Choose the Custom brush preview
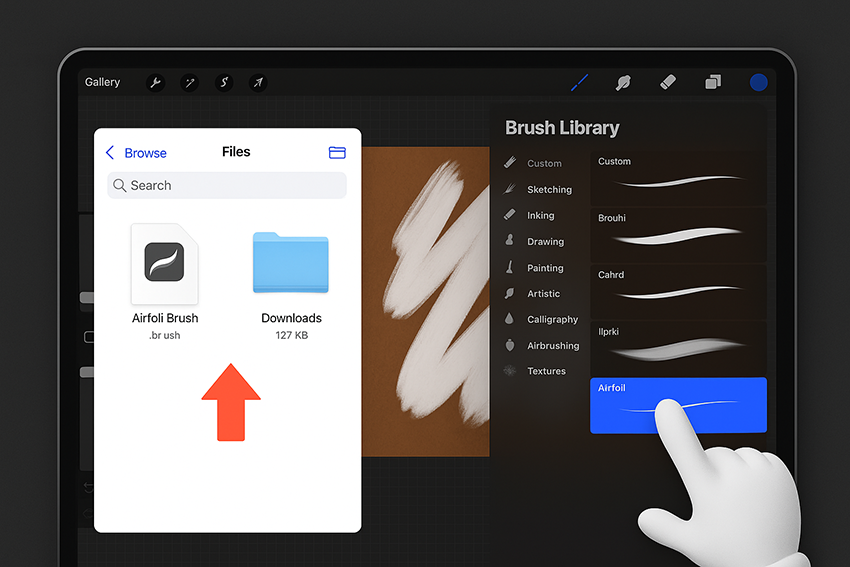 678,178
